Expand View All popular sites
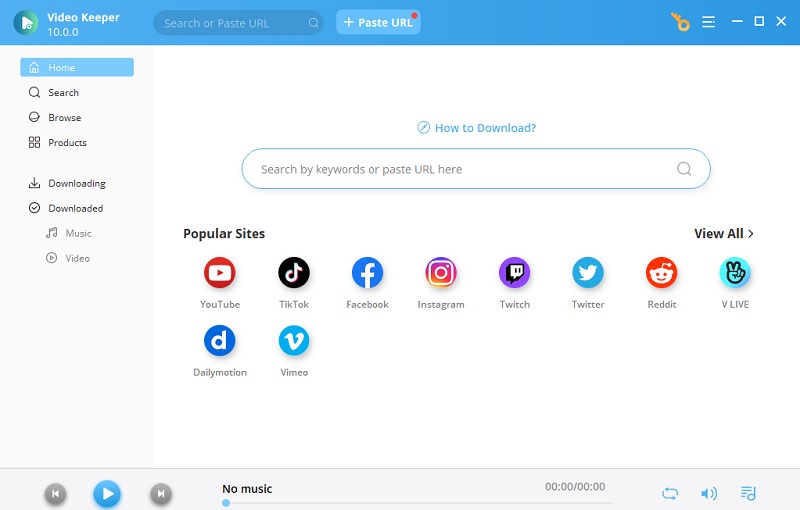Image resolution: width=800 pixels, height=510 pixels. pyautogui.click(x=724, y=233)
